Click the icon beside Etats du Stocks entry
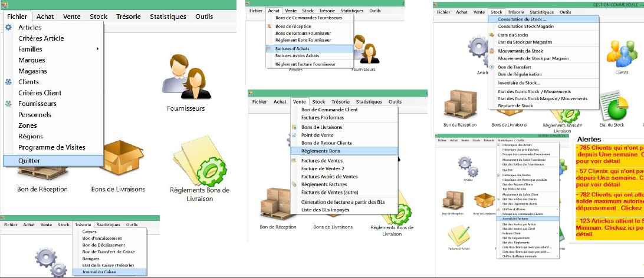 pyautogui.click(x=492, y=35)
